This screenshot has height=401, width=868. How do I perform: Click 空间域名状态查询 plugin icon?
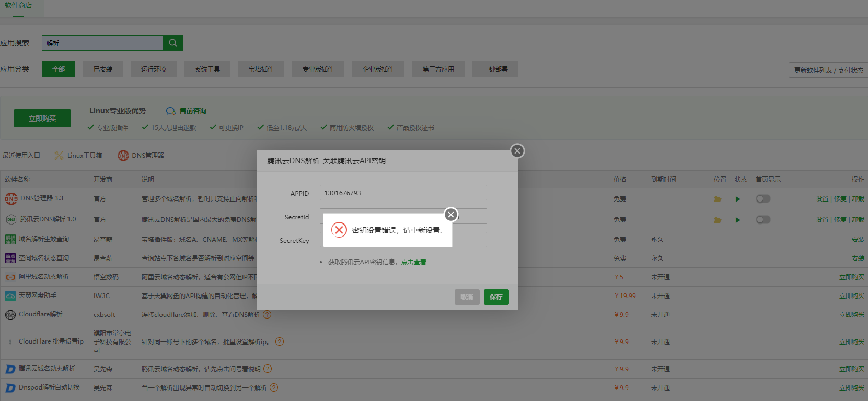pos(10,258)
